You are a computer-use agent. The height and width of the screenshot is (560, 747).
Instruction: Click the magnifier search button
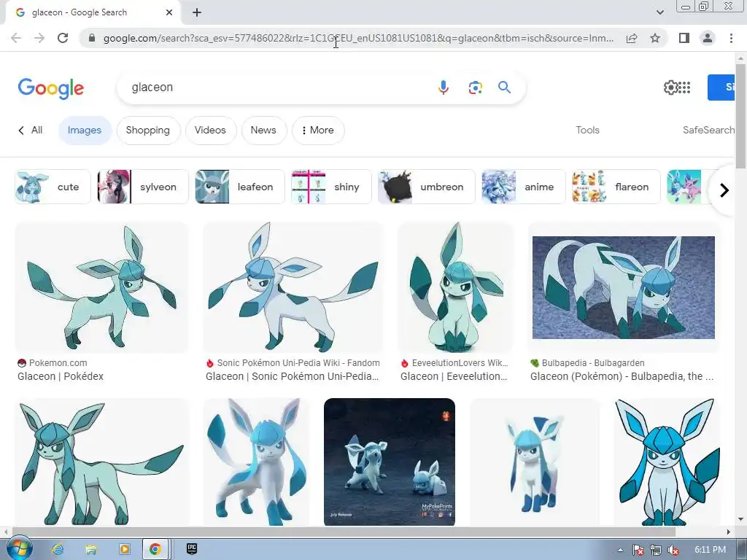[505, 87]
